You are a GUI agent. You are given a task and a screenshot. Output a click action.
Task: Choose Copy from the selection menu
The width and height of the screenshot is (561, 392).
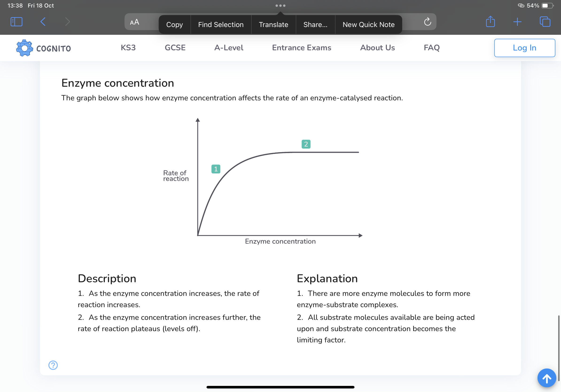[175, 25]
